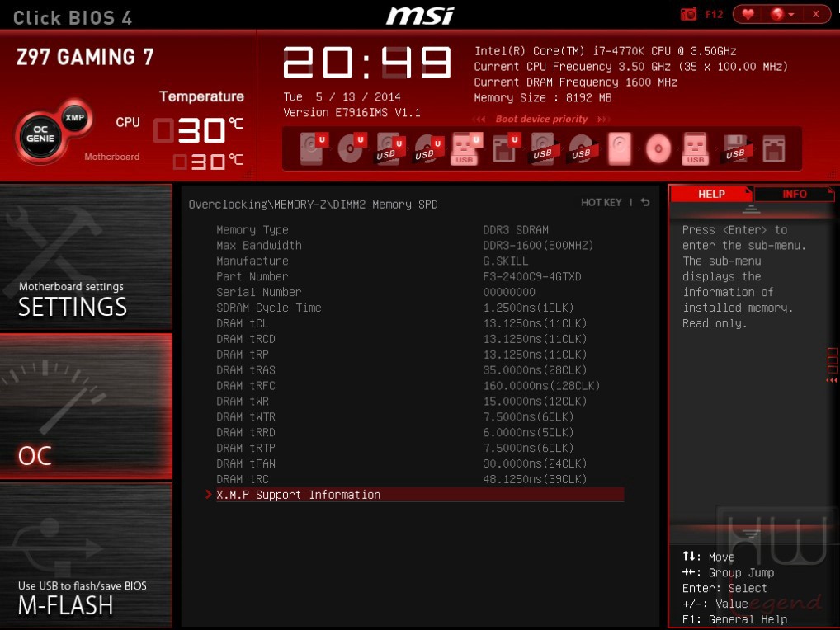Click the DRAM tWR row label
This screenshot has height=630, width=840.
pyautogui.click(x=242, y=401)
